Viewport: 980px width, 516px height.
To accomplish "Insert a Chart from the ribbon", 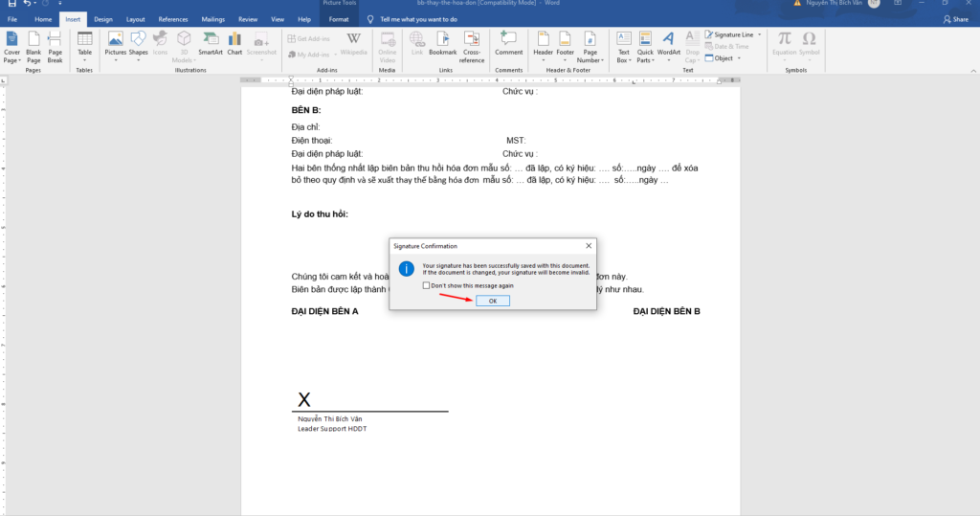I will point(234,44).
